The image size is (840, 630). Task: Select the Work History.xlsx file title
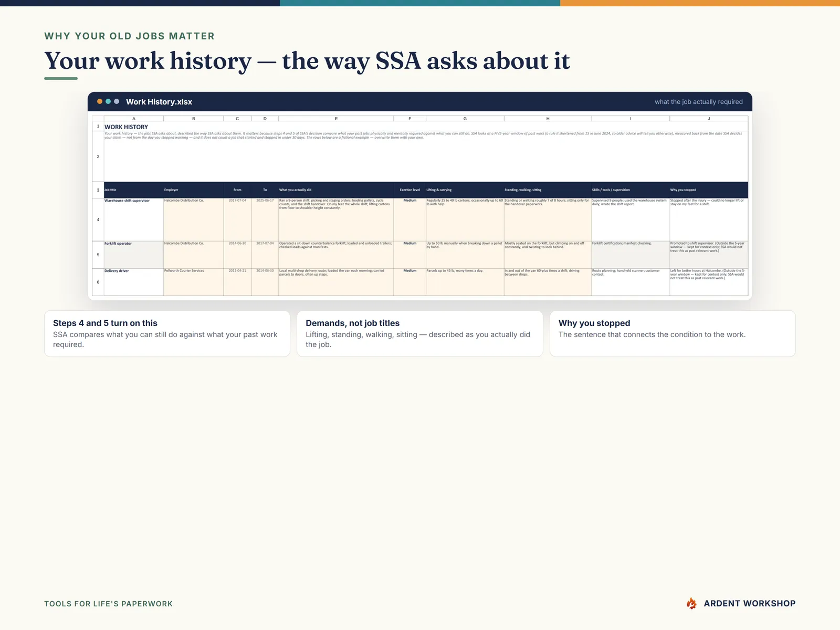(x=159, y=102)
